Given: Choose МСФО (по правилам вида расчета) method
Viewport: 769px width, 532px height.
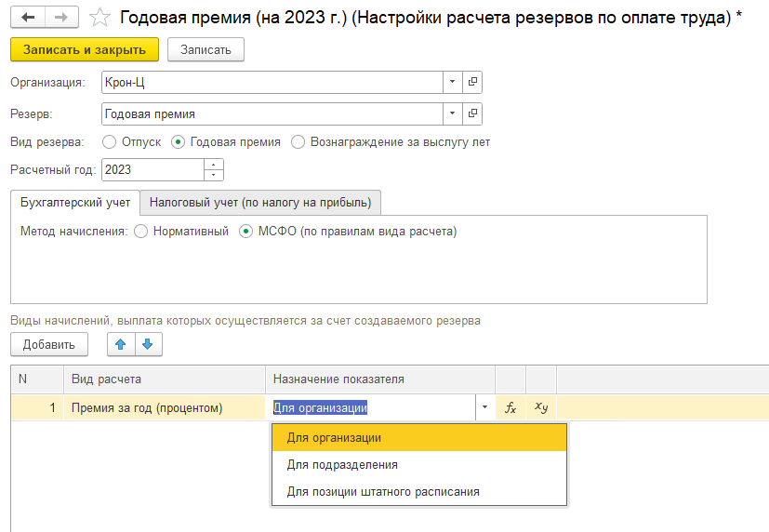Looking at the screenshot, I should [245, 231].
